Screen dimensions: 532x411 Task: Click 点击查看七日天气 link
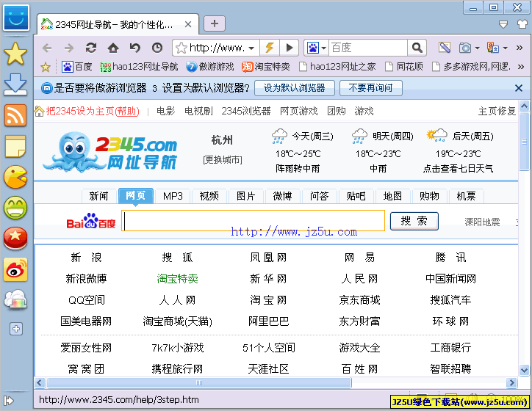click(x=458, y=168)
